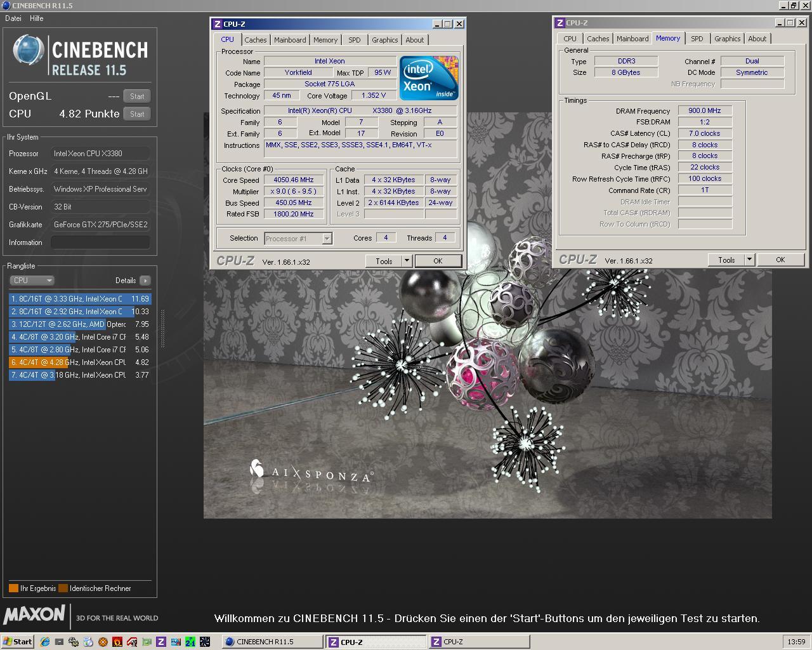
Task: Switch to CPU tab in the CPU-Z Memory window
Action: coord(570,39)
